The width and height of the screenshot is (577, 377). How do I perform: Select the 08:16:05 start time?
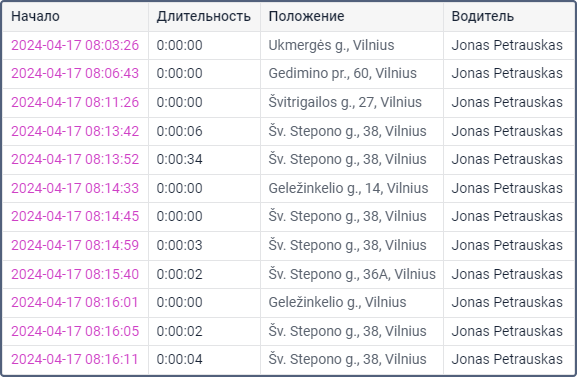pyautogui.click(x=75, y=331)
